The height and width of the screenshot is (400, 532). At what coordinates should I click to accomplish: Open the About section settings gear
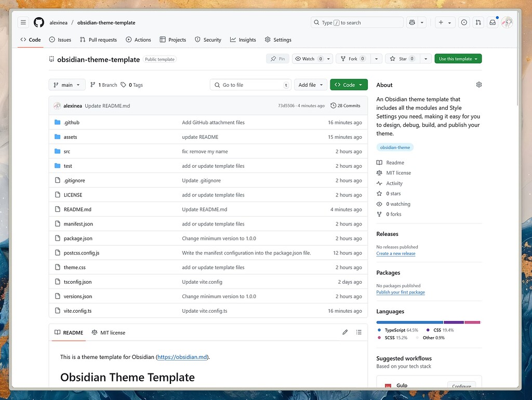478,84
